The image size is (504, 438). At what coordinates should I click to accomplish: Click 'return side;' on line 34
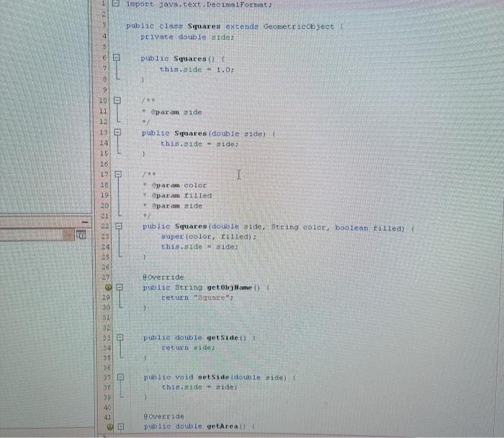tap(189, 348)
